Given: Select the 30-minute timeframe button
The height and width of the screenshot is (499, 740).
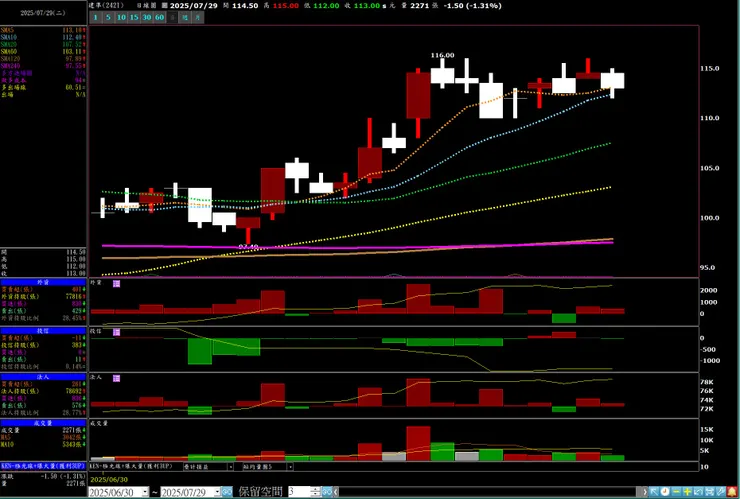Looking at the screenshot, I should [147, 17].
